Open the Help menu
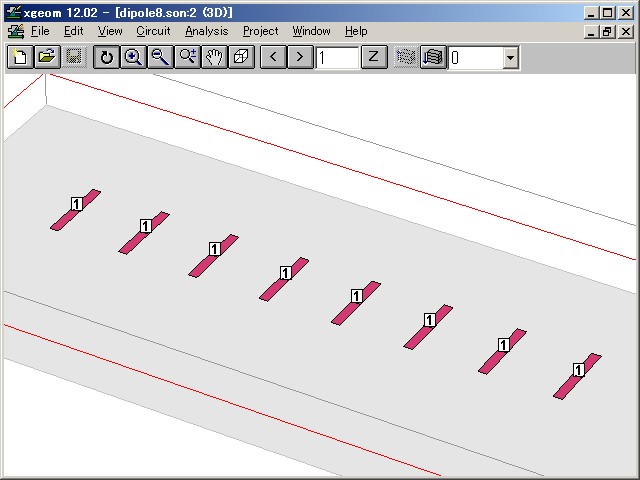The width and height of the screenshot is (640, 480). pyautogui.click(x=356, y=31)
